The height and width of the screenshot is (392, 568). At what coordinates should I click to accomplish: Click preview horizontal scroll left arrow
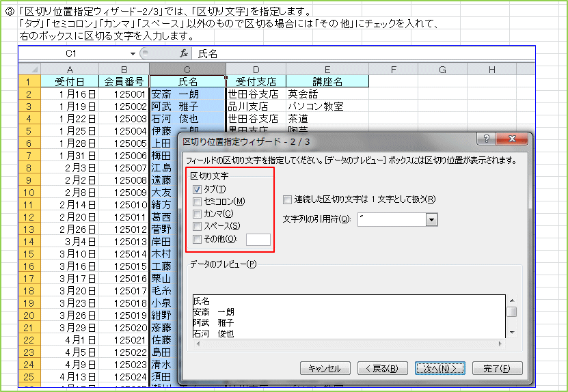(198, 344)
